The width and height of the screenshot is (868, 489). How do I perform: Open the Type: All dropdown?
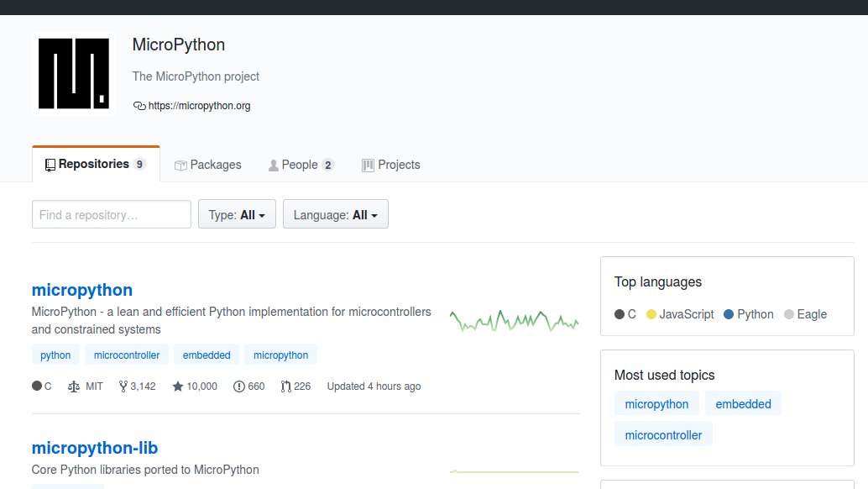[237, 214]
